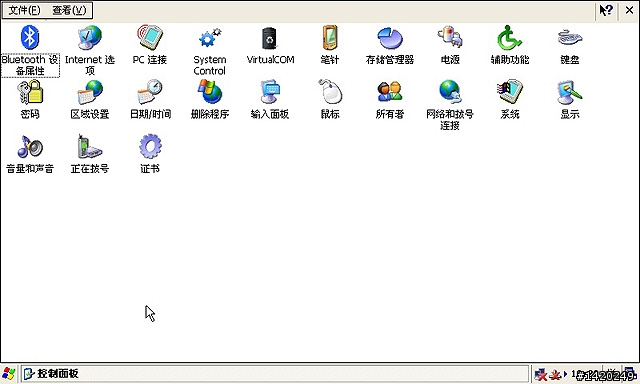
Task: Select the VirtualCOM icon
Action: pyautogui.click(x=270, y=38)
